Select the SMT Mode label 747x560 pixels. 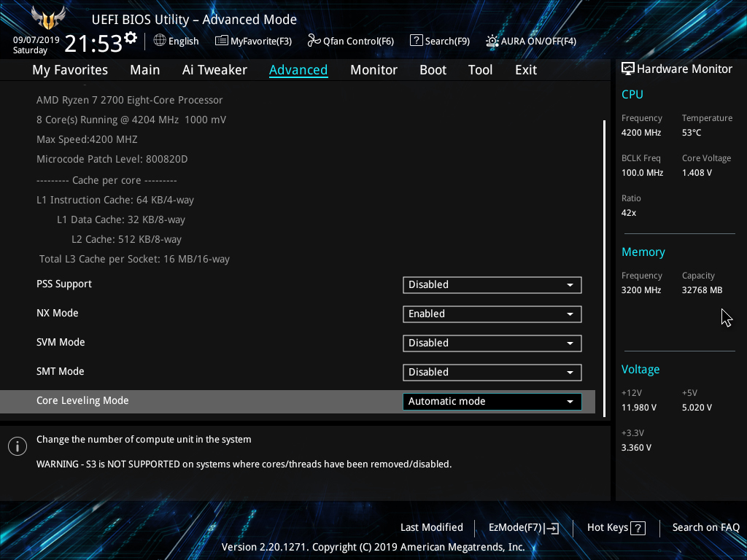pos(60,371)
